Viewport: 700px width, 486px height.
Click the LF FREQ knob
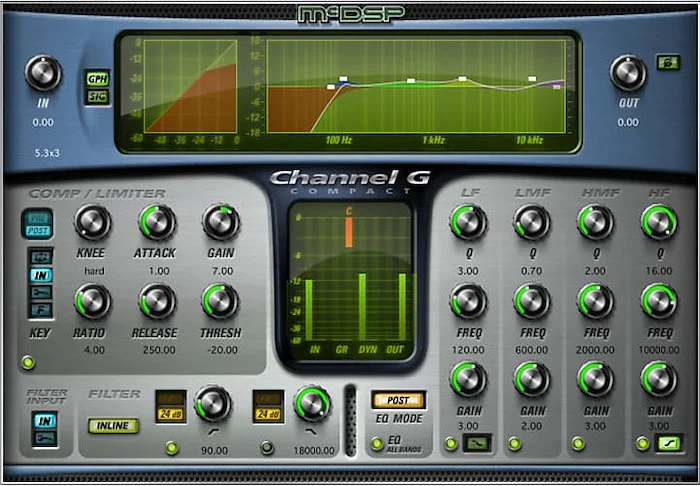coord(468,302)
